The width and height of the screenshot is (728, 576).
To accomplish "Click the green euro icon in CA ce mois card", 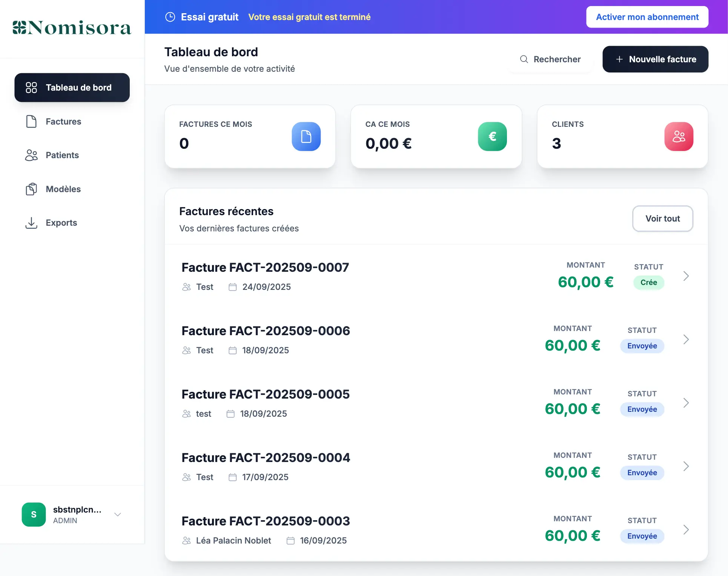I will click(x=492, y=136).
